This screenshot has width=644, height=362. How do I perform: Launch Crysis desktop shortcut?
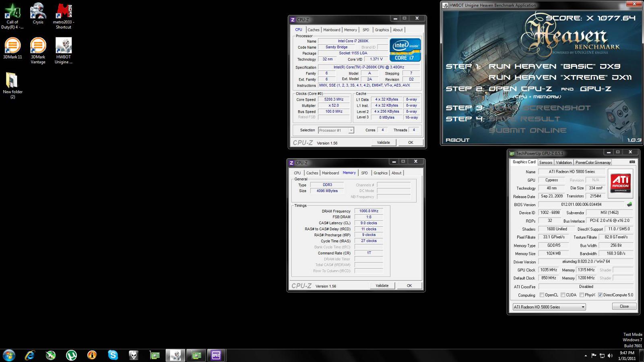[x=38, y=14]
